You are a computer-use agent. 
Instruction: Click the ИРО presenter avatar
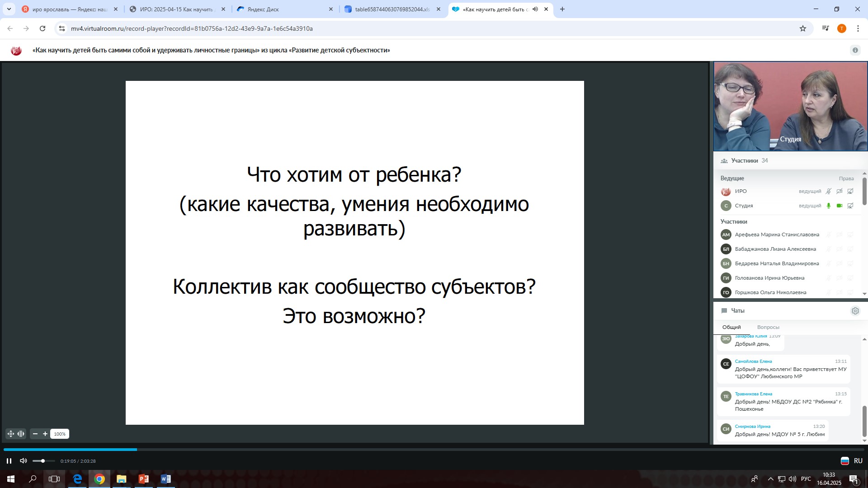pos(726,191)
